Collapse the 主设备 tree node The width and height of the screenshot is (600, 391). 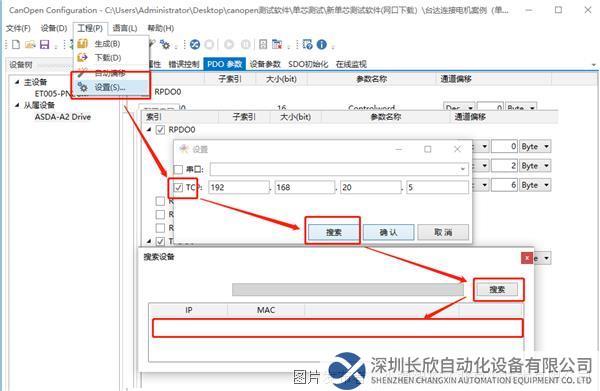tap(17, 82)
